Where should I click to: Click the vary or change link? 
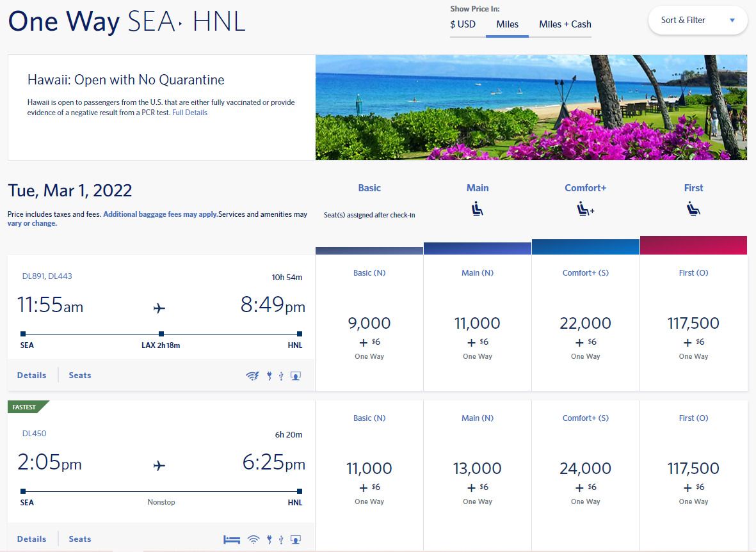point(32,223)
